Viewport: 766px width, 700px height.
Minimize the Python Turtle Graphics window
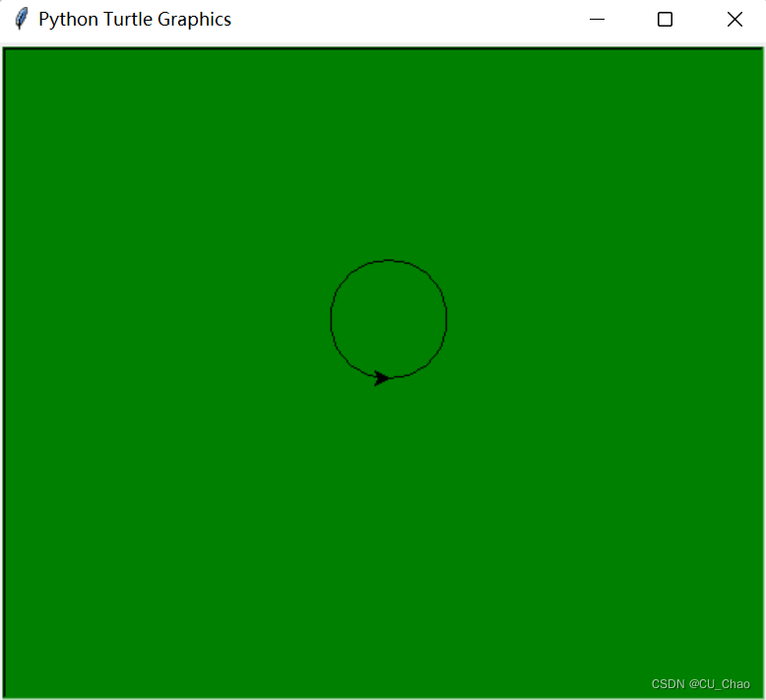click(597, 20)
